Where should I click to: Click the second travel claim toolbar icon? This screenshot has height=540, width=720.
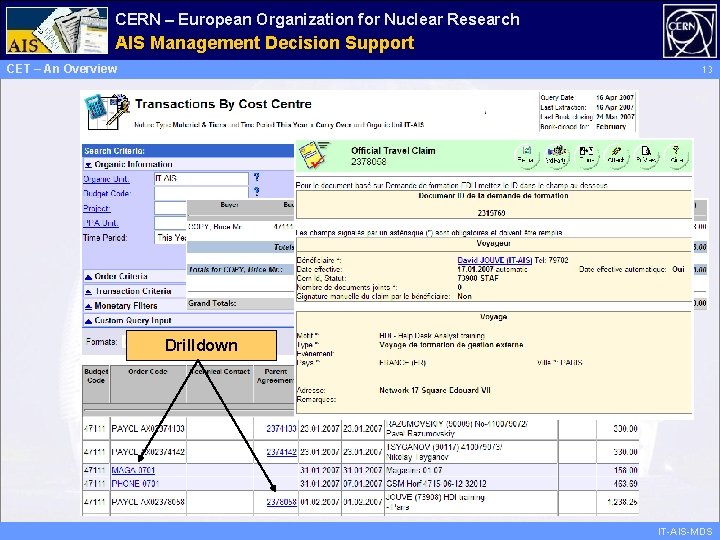pyautogui.click(x=556, y=155)
